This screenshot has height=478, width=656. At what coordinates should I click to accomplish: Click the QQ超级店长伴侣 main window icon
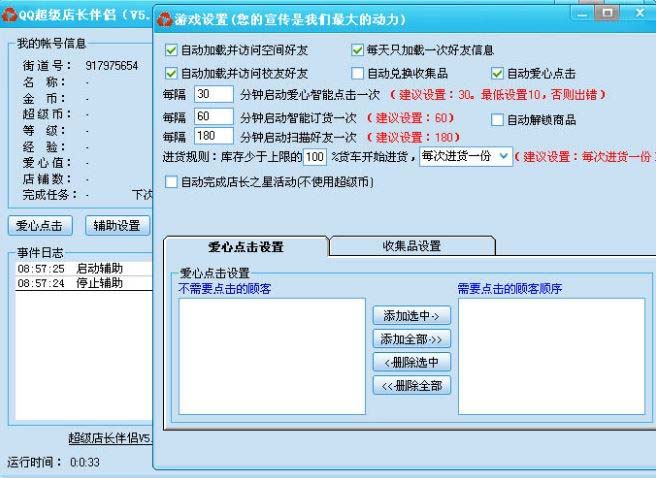[9, 15]
